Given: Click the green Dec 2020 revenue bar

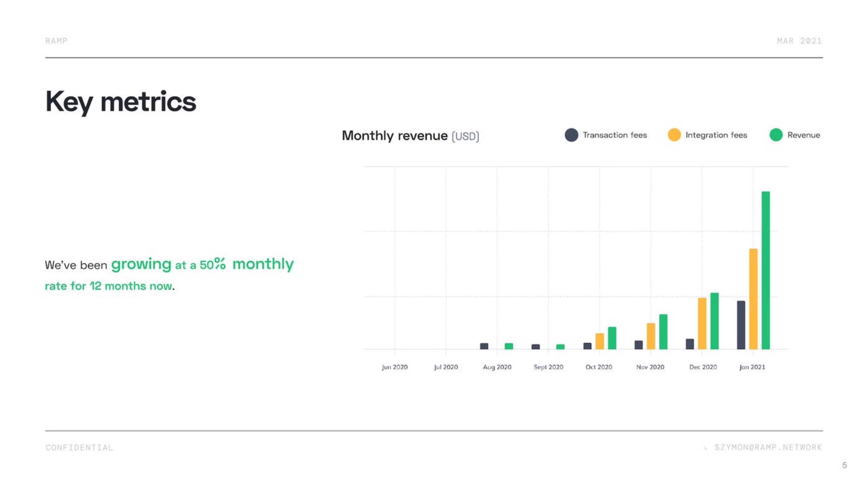Looking at the screenshot, I should tap(714, 321).
